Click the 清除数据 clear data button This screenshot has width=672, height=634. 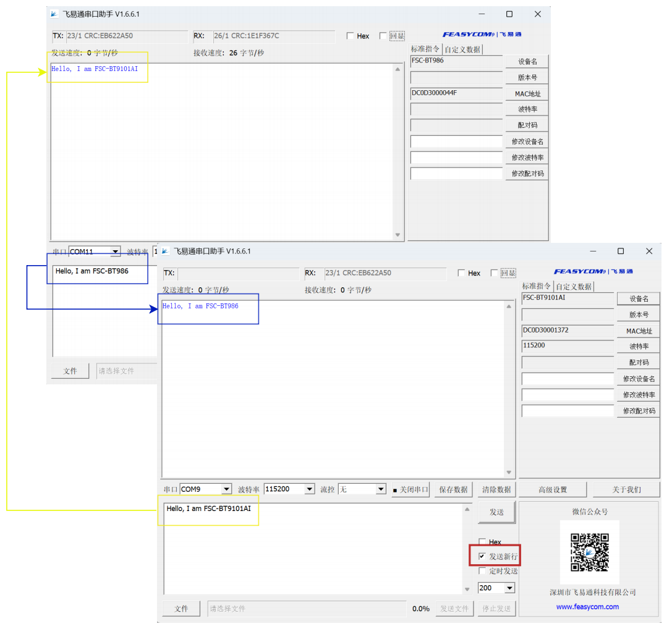[496, 489]
